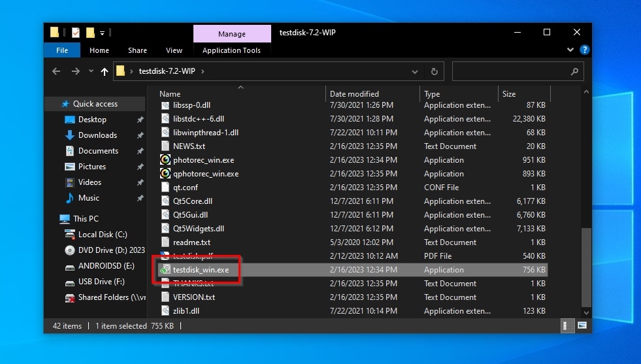The width and height of the screenshot is (641, 364).
Task: Switch to Details view in status bar
Action: click(x=567, y=325)
